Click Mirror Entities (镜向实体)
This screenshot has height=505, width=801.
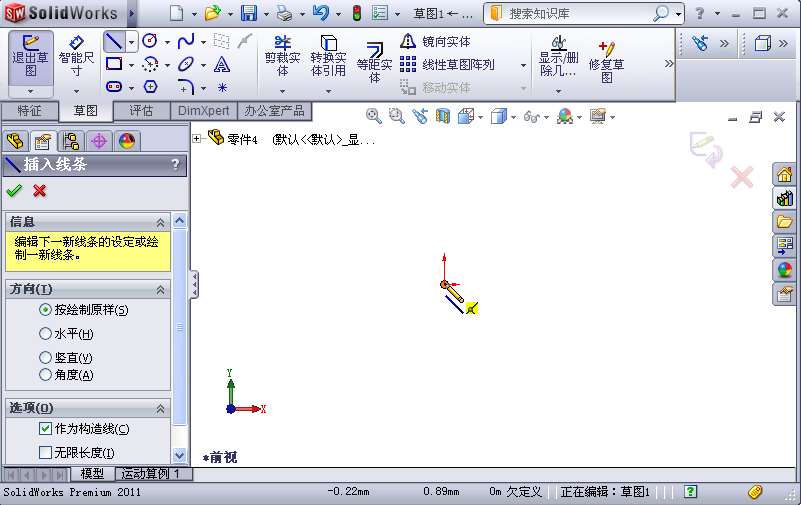(435, 41)
